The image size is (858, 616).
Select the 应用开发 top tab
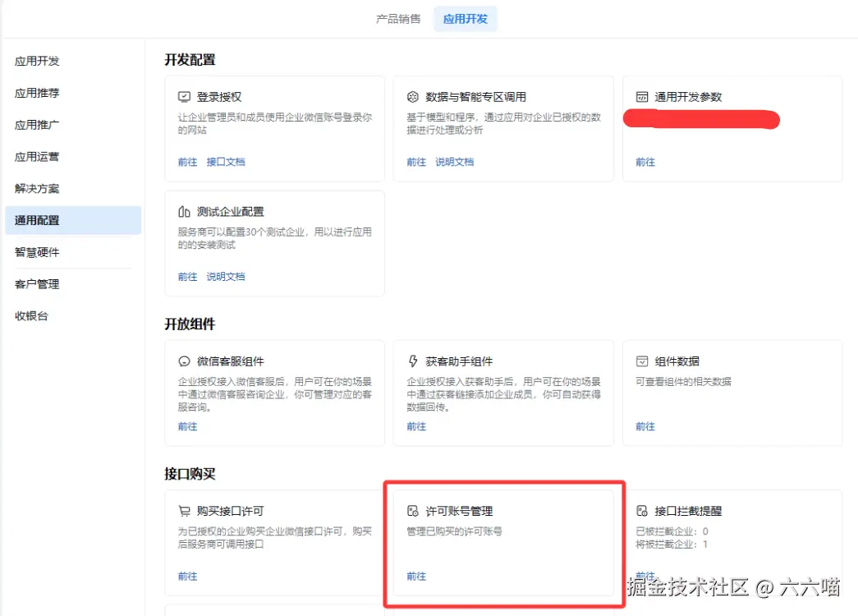click(x=465, y=19)
